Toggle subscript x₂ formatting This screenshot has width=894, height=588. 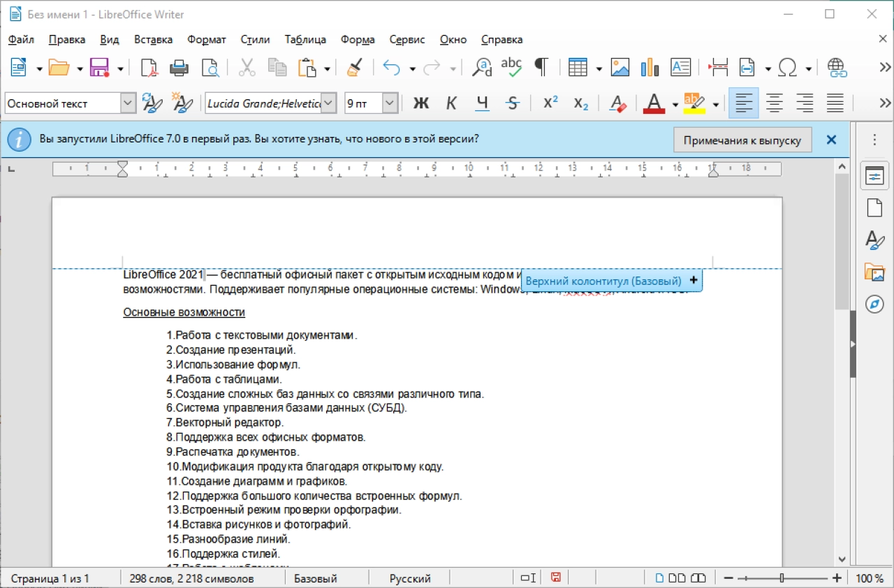pos(581,103)
